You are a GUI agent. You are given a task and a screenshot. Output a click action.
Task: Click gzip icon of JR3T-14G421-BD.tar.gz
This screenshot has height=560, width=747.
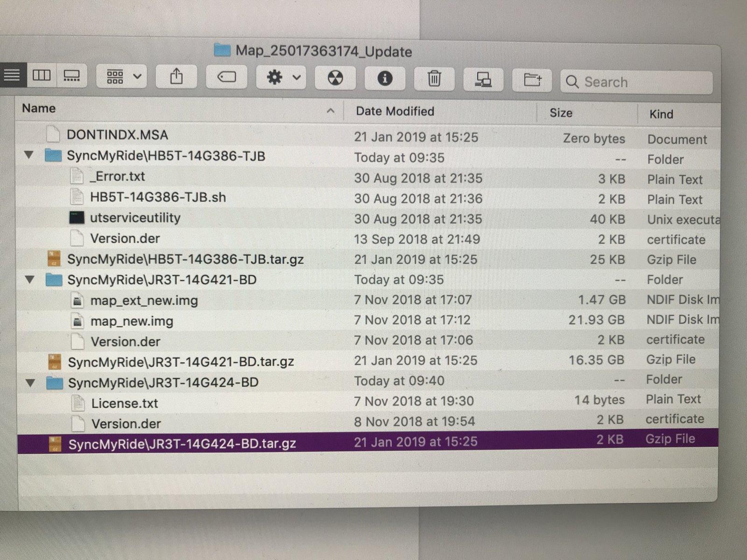tap(55, 362)
